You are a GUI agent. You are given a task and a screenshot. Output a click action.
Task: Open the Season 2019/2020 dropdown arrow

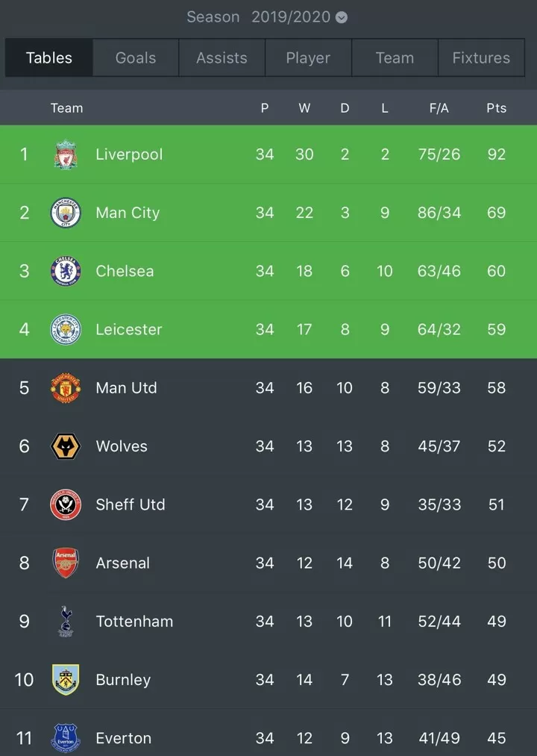pos(342,17)
